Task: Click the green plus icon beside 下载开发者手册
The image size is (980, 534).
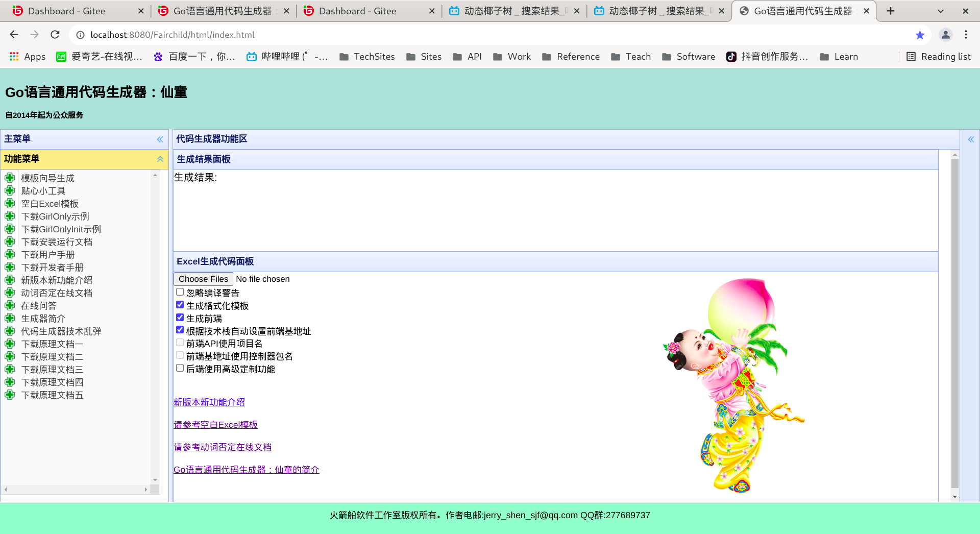Action: tap(10, 267)
